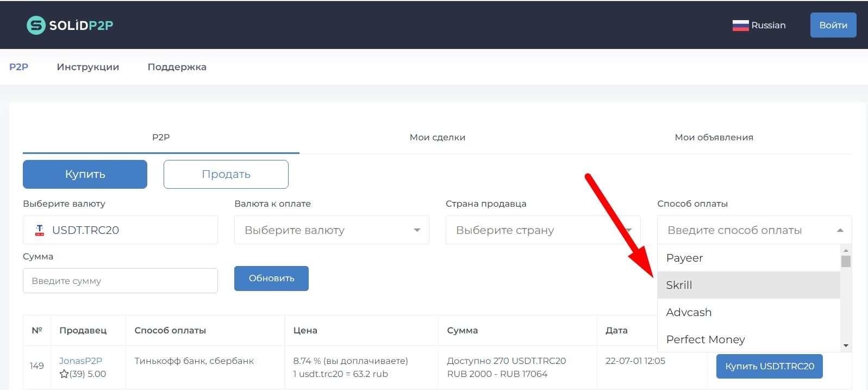Select the Купить mode button
Image resolution: width=868 pixels, height=390 pixels.
point(85,174)
